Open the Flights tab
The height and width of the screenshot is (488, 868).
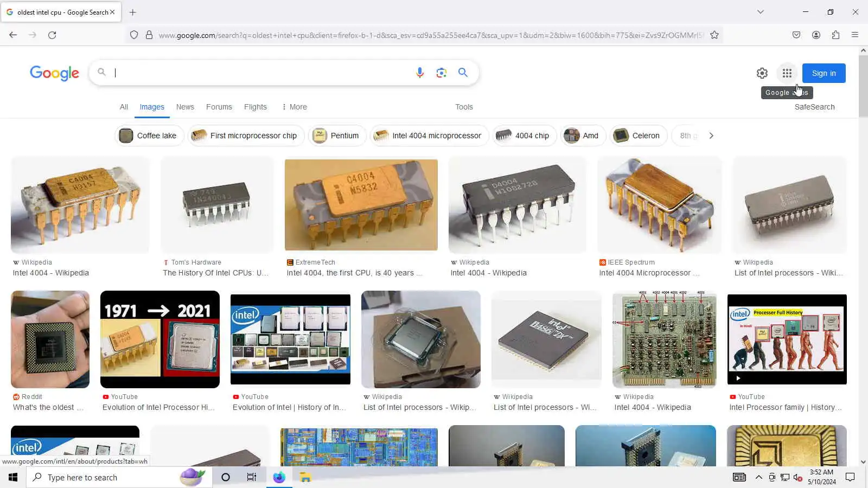pyautogui.click(x=256, y=107)
